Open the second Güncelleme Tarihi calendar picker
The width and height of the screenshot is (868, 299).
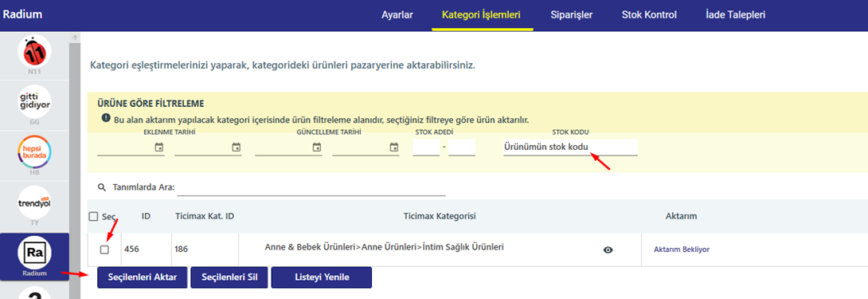pos(394,147)
